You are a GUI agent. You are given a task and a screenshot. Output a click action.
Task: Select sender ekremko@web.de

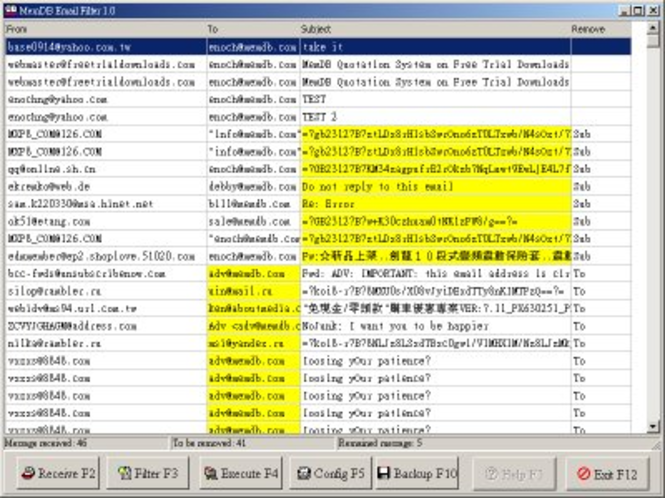105,186
